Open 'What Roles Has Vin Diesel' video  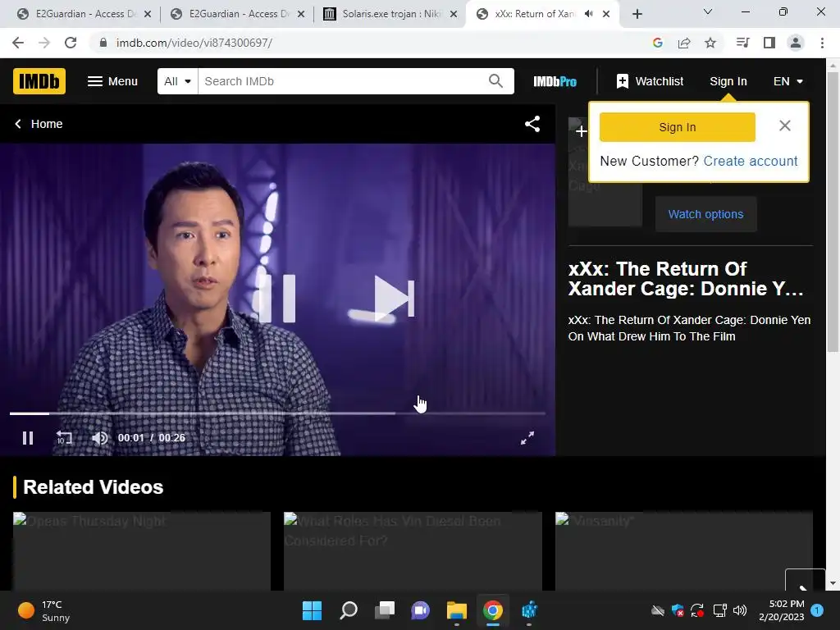[x=413, y=550]
